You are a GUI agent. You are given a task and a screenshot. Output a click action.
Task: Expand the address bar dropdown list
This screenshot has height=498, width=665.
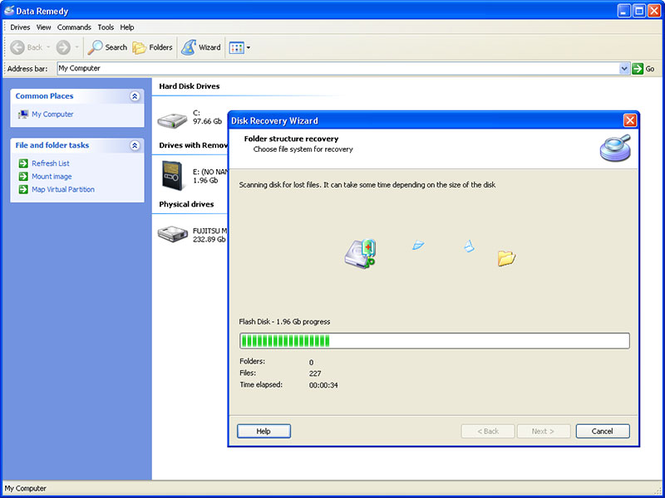tap(624, 69)
